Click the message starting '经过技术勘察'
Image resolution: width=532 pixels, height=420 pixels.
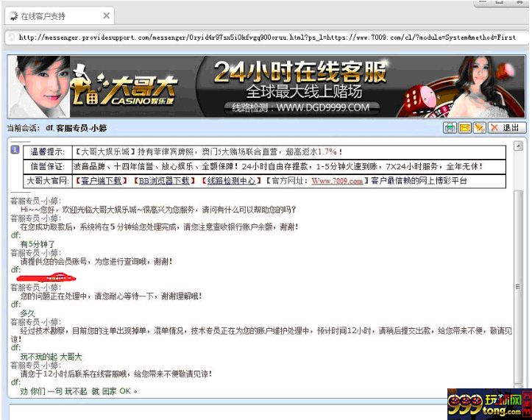tap(261, 335)
